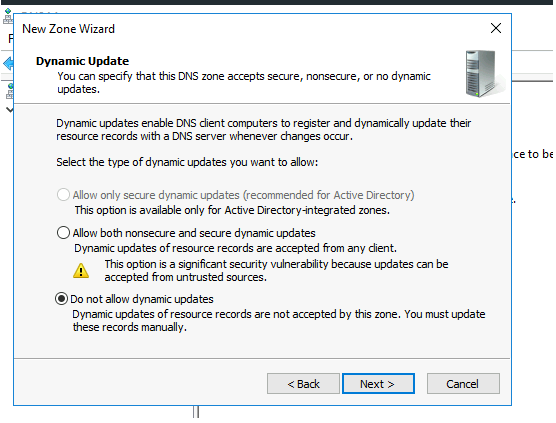This screenshot has height=423, width=556.
Task: Click the Active Directory-integrated zones note text
Action: [x=232, y=210]
